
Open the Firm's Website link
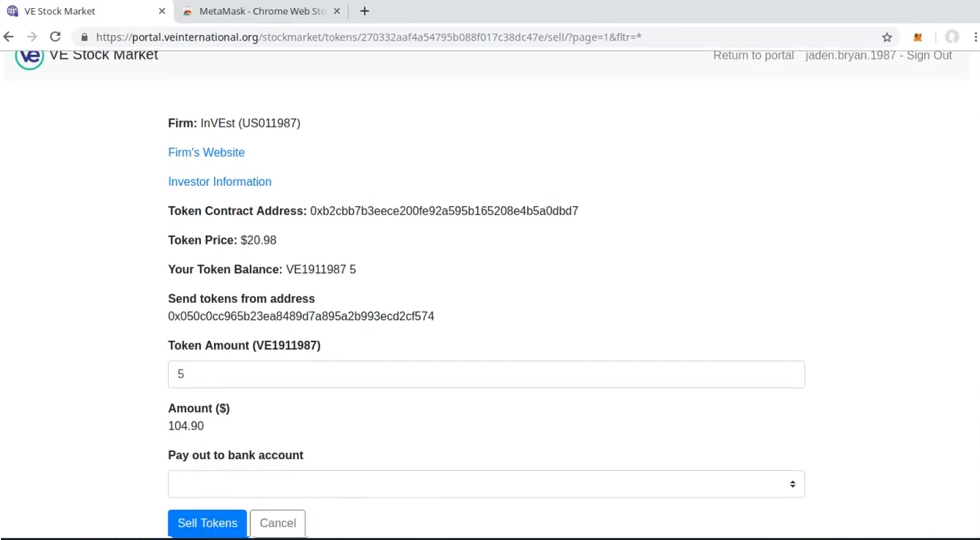[x=206, y=153]
